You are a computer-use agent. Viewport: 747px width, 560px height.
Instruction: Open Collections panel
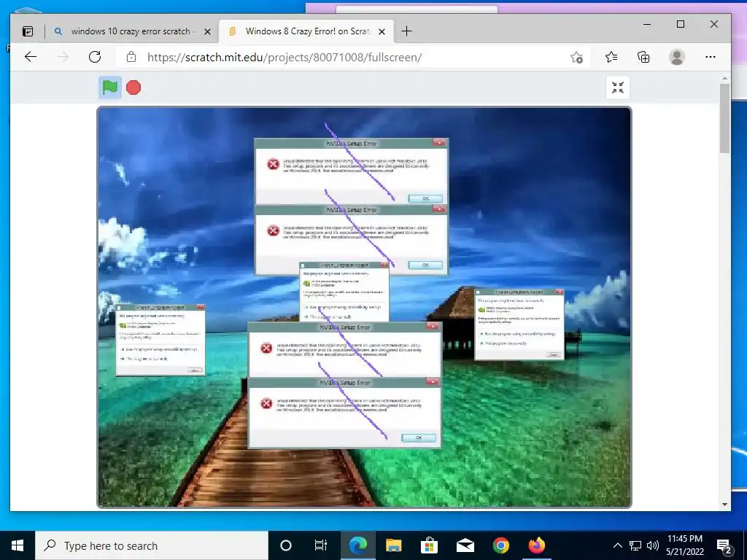click(643, 57)
